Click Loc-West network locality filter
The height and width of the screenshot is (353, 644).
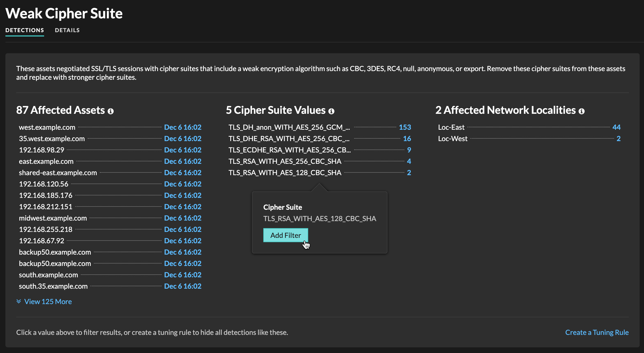452,138
